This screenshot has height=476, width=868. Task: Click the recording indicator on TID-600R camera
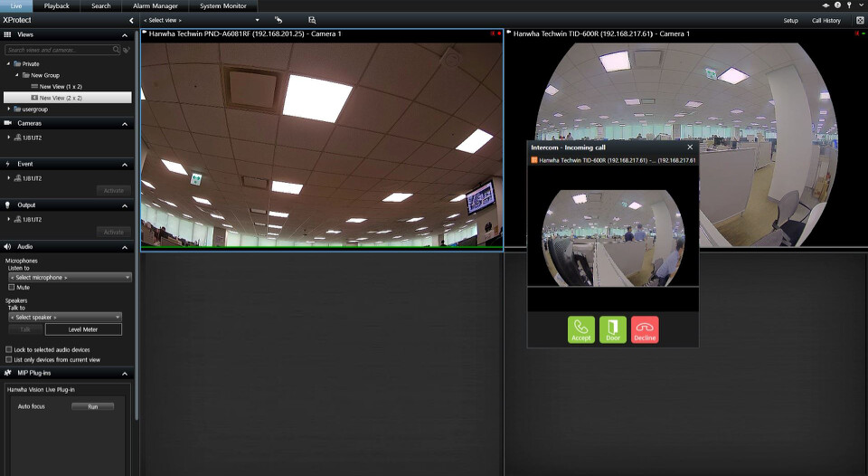click(x=863, y=33)
